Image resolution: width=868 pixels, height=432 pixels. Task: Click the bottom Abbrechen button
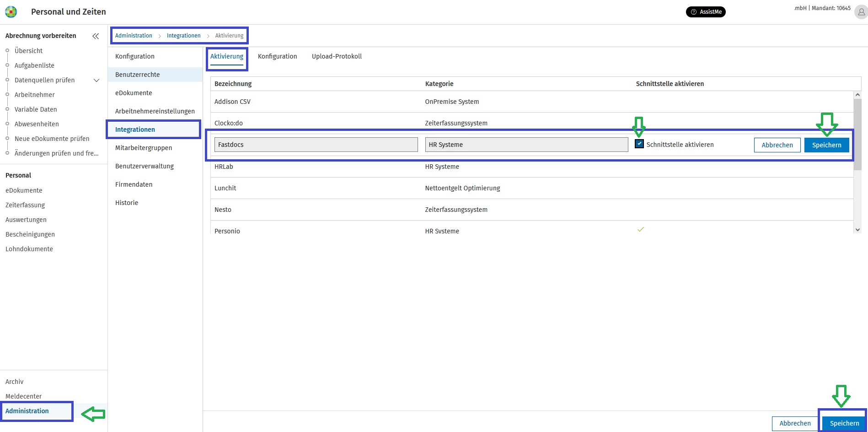point(795,423)
